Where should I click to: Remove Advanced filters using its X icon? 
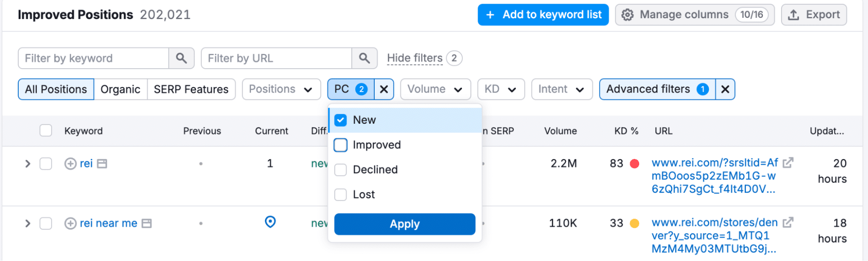[725, 89]
